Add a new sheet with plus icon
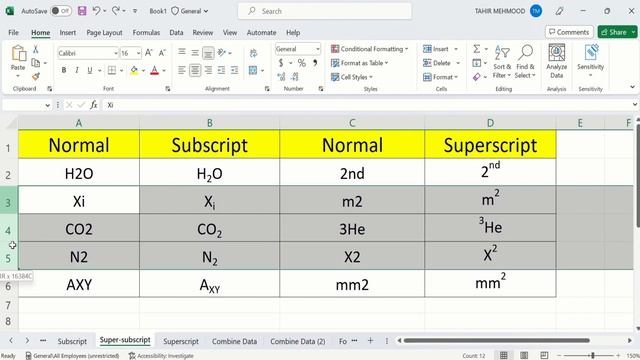Image resolution: width=640 pixels, height=360 pixels. pos(370,340)
